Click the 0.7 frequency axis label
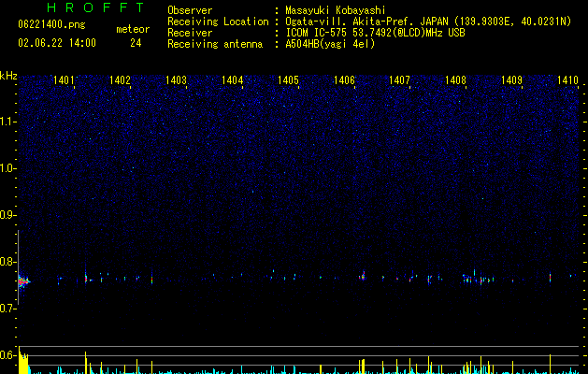Image resolution: width=588 pixels, height=374 pixels. pyautogui.click(x=8, y=309)
